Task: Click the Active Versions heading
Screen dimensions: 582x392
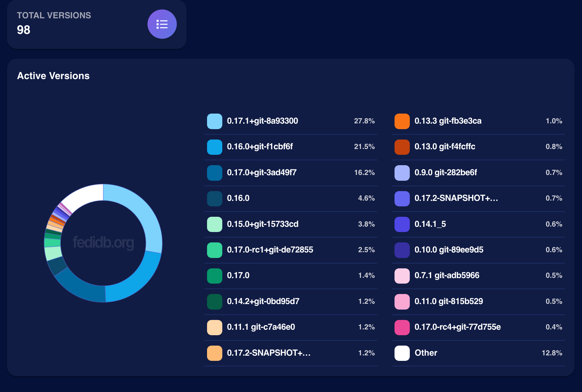Action: click(x=53, y=76)
